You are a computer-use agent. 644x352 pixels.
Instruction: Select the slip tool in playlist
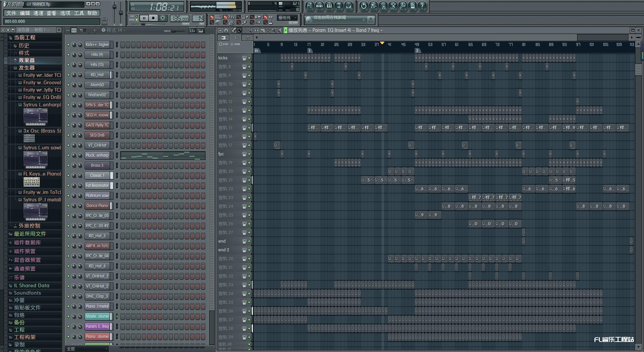coord(257,30)
